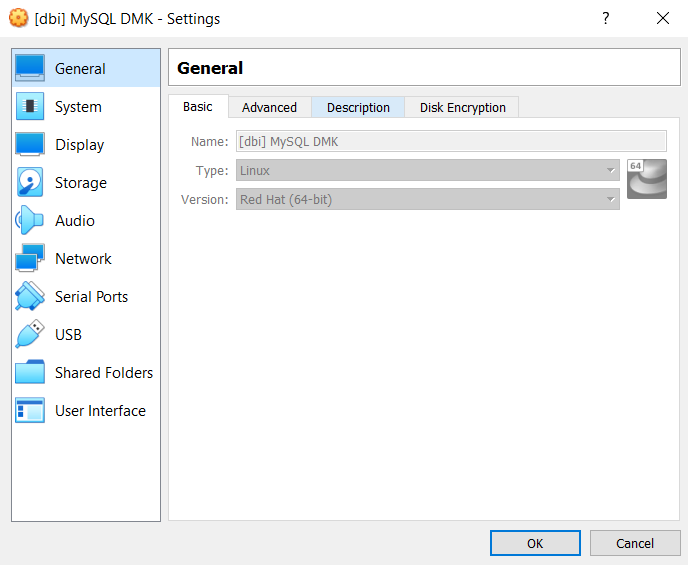This screenshot has height=565, width=688.
Task: Open the USB settings icon
Action: click(x=30, y=334)
